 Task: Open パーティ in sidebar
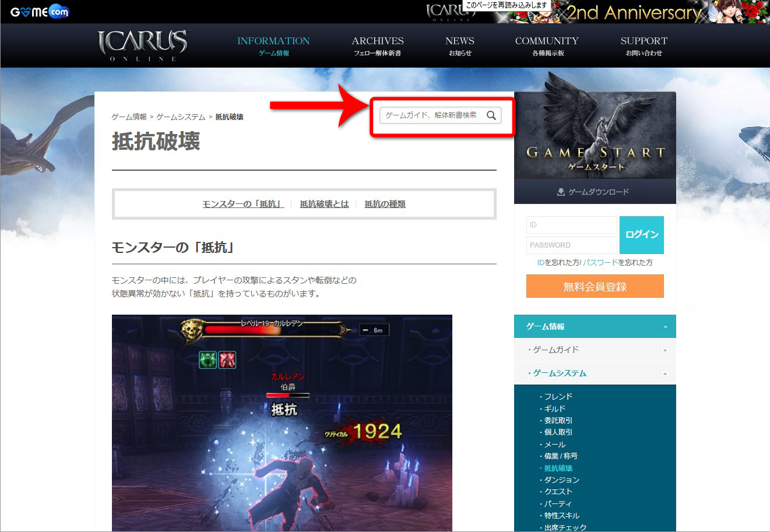coord(558,504)
